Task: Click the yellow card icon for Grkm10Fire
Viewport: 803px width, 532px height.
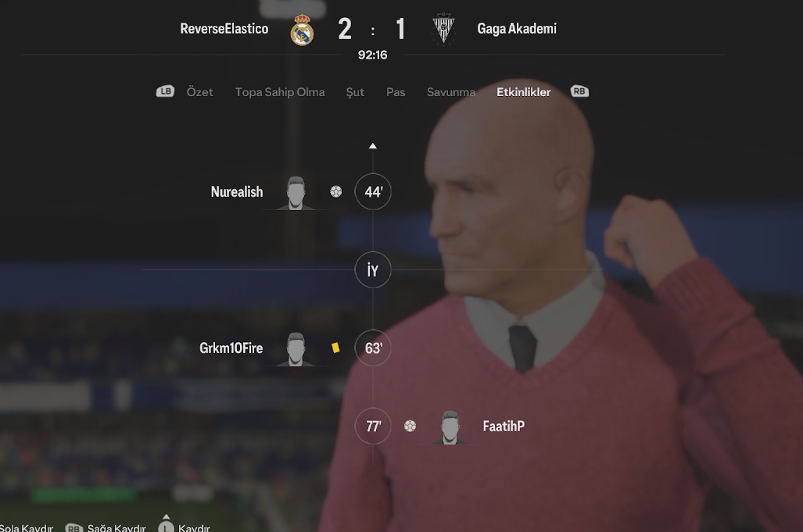Action: pos(335,348)
